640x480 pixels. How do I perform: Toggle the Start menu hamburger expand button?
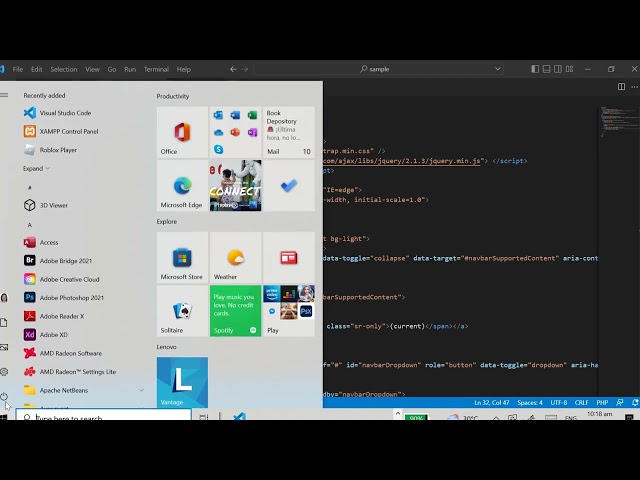coord(4,95)
